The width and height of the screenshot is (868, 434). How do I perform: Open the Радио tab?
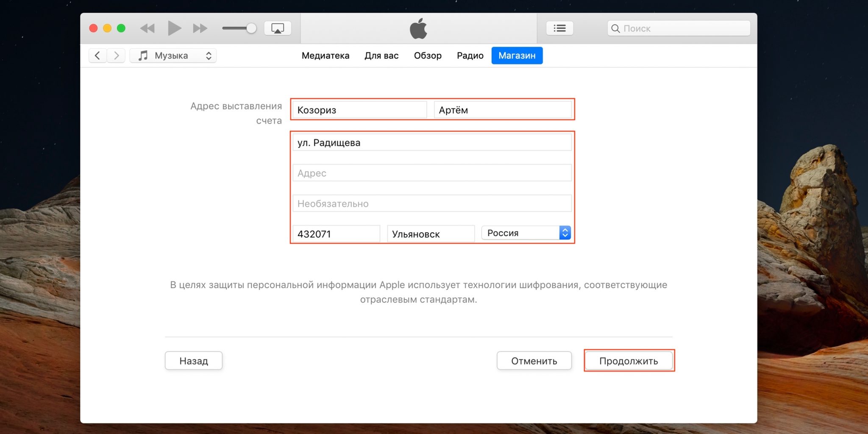470,56
